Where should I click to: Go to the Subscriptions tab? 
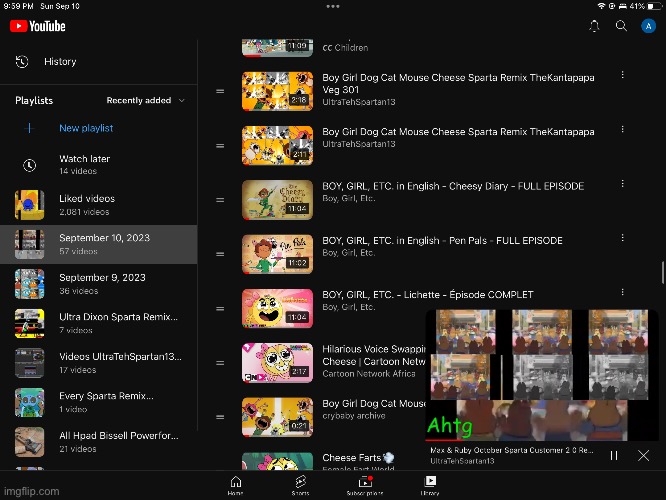(365, 486)
